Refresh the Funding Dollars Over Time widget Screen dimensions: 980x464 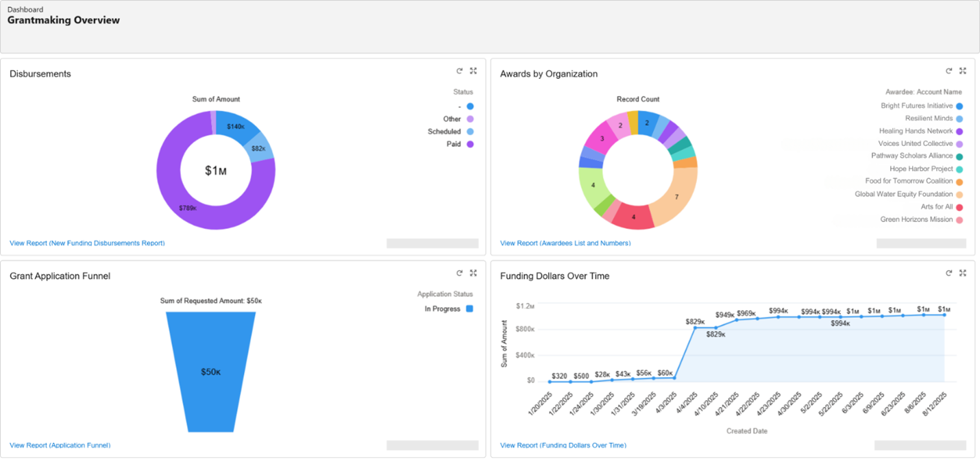pyautogui.click(x=948, y=273)
